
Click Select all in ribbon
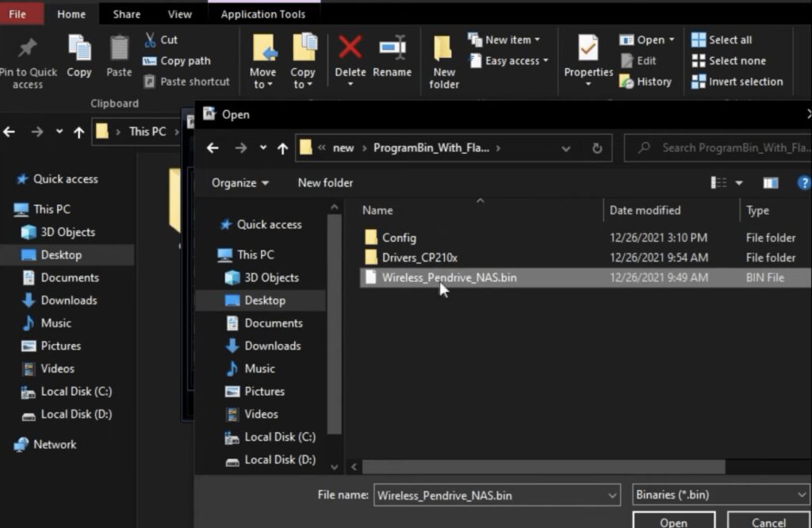pyautogui.click(x=722, y=40)
